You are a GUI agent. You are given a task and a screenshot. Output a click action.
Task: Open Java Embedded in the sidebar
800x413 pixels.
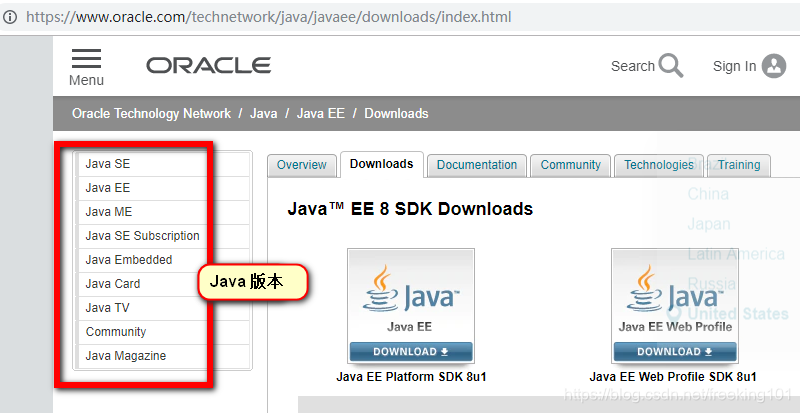[x=163, y=260]
